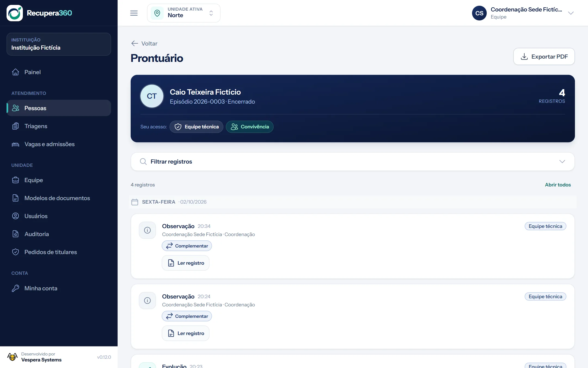Select Pessoas in the sidebar
The height and width of the screenshot is (368, 588).
59,108
